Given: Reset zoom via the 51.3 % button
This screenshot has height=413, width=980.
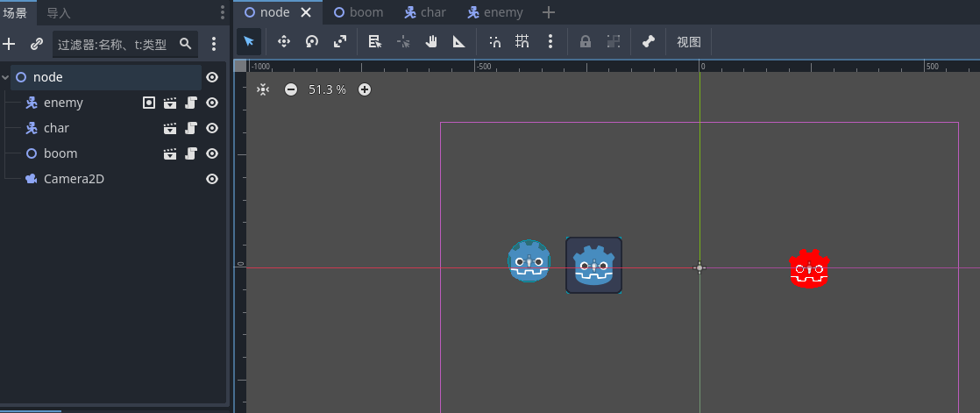Looking at the screenshot, I should (327, 89).
